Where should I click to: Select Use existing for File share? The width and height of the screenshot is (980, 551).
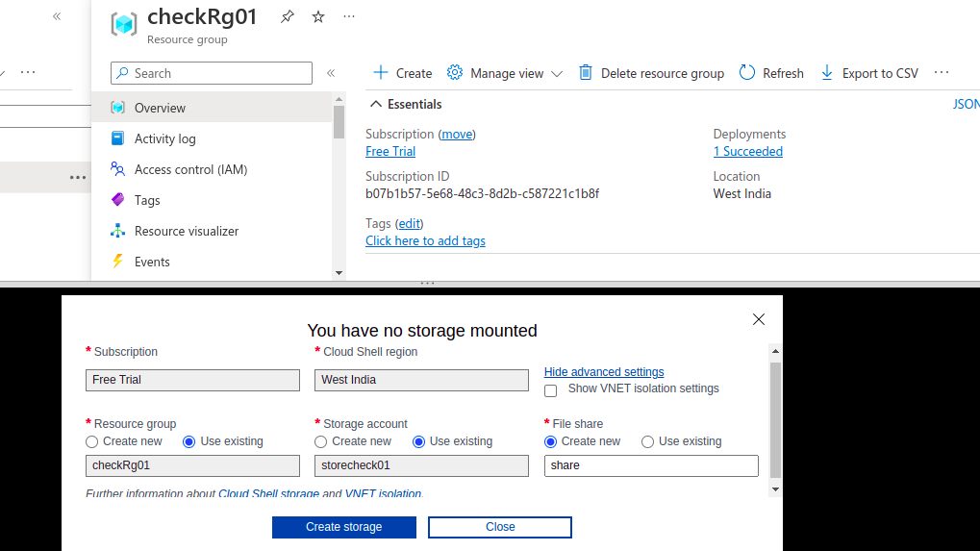[647, 441]
